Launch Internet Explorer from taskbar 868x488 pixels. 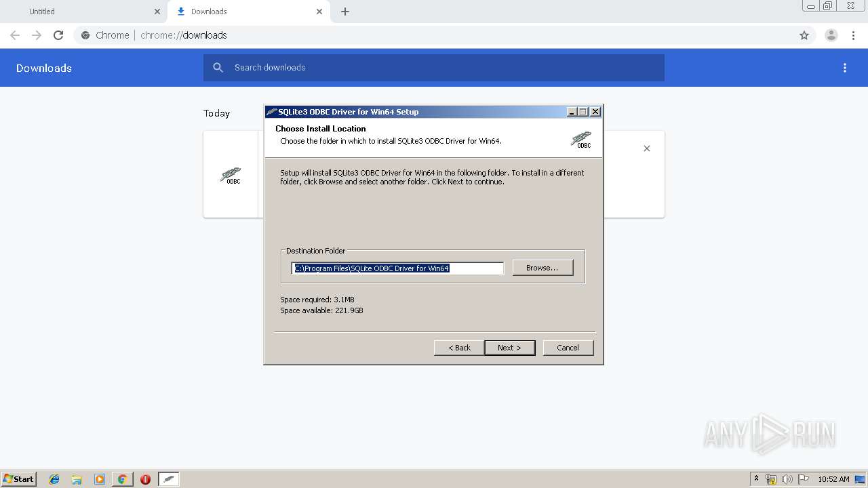(x=54, y=479)
